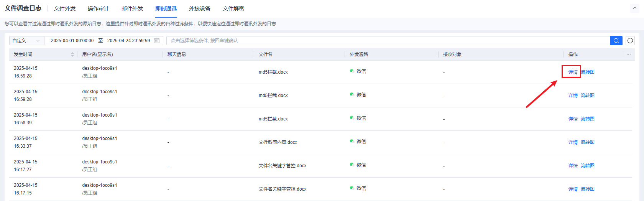
Task: Switch to the 操作审计 tab
Action: (x=98, y=8)
